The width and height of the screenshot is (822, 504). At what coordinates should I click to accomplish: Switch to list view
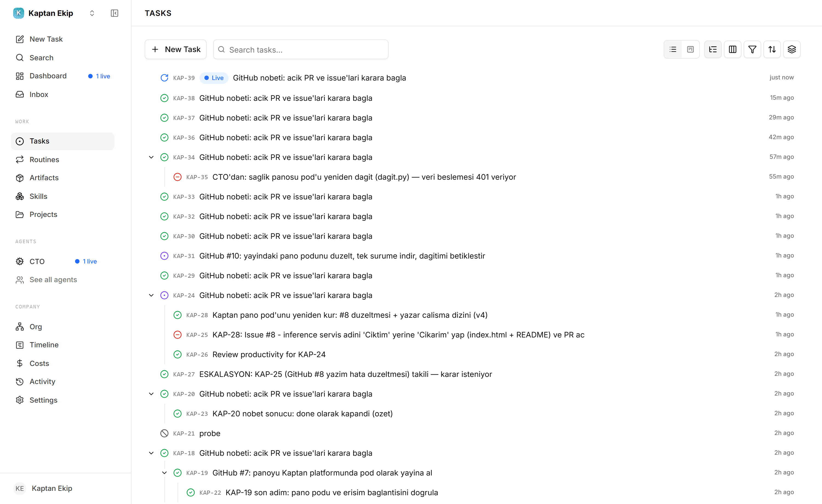[673, 49]
